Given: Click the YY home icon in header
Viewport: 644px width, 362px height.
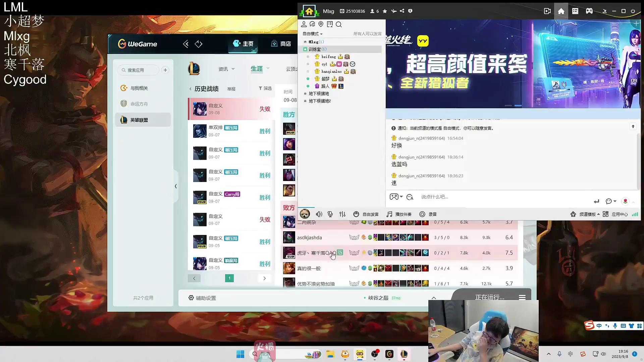Looking at the screenshot, I should 561,11.
